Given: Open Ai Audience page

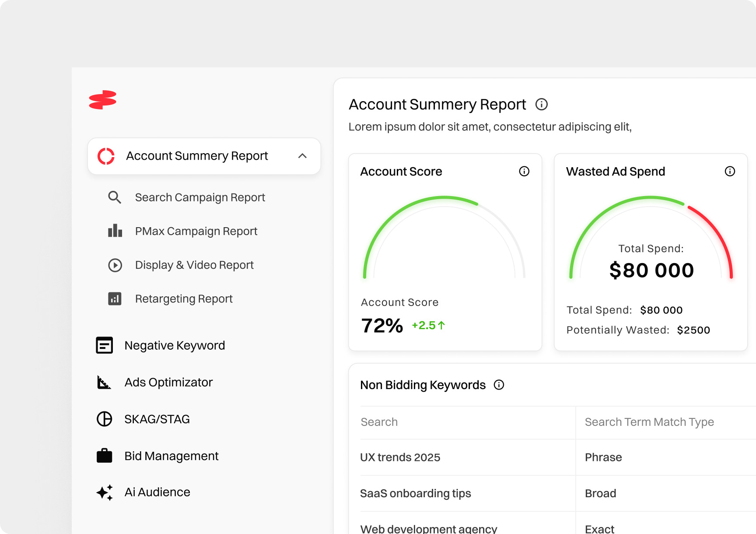Looking at the screenshot, I should 157,492.
